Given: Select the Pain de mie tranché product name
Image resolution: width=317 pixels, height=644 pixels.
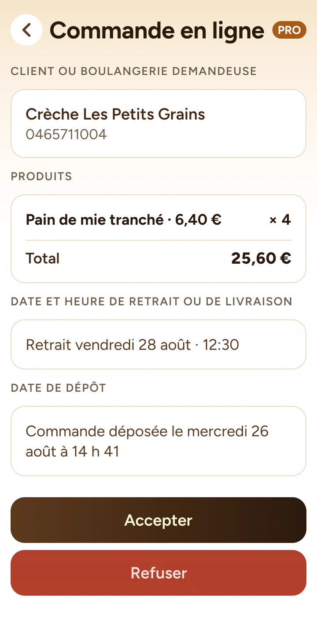Looking at the screenshot, I should pyautogui.click(x=95, y=219).
